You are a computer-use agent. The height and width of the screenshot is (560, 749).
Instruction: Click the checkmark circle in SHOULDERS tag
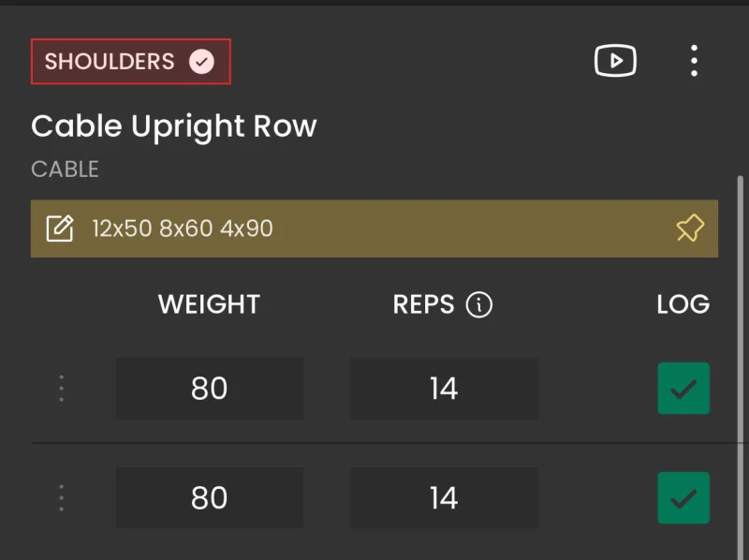coord(201,62)
